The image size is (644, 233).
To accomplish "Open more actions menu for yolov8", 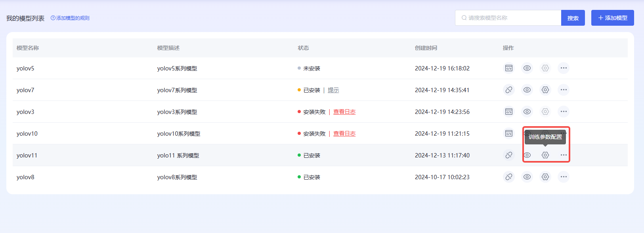I will pos(564,177).
